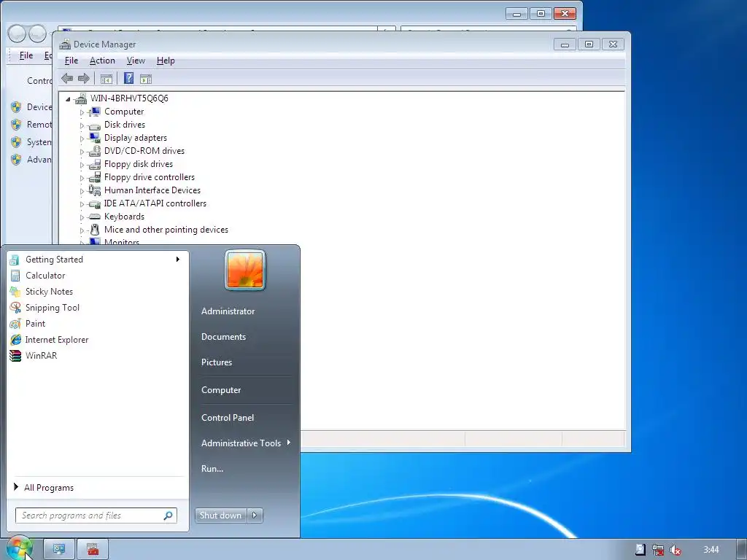Click the Shut down button

221,516
